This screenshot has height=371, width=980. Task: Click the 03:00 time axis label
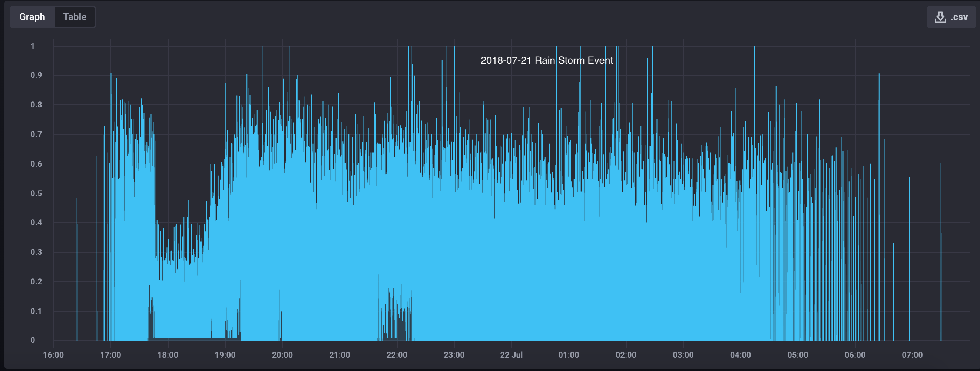683,355
